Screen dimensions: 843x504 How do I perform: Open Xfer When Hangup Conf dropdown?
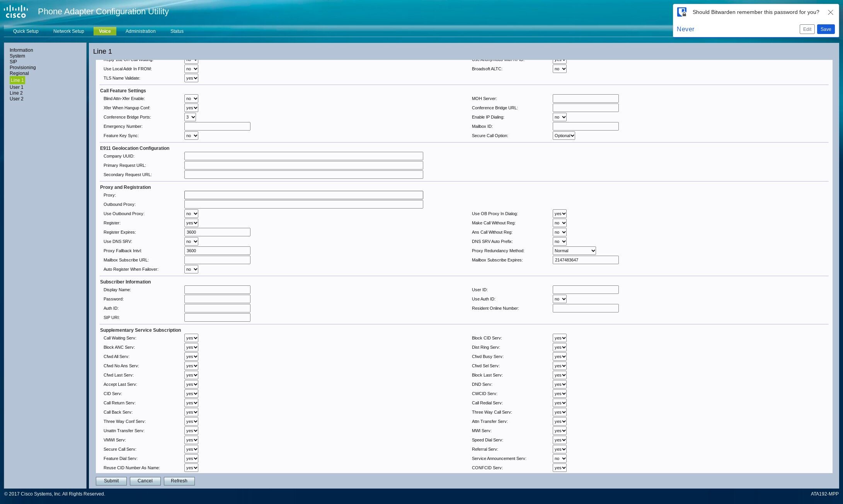pos(191,108)
